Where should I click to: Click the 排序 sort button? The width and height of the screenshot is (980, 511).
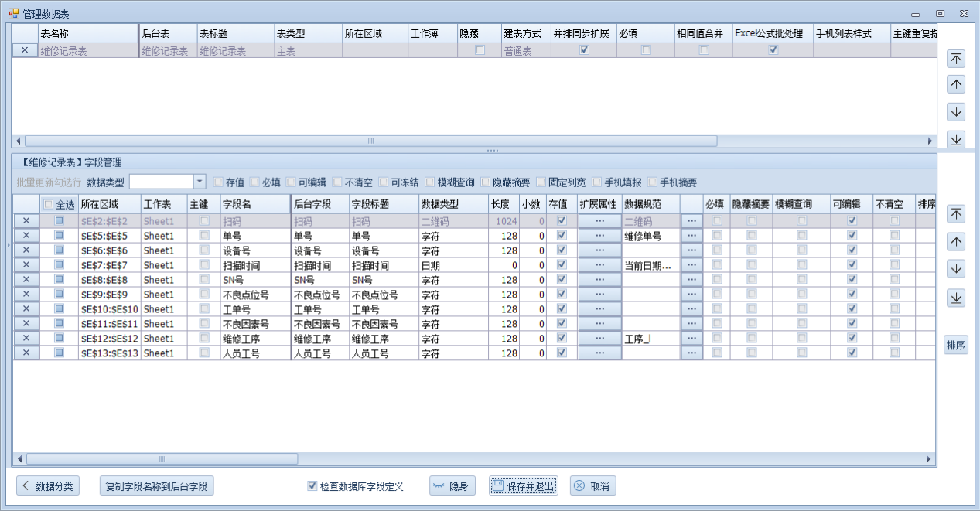[x=956, y=346]
